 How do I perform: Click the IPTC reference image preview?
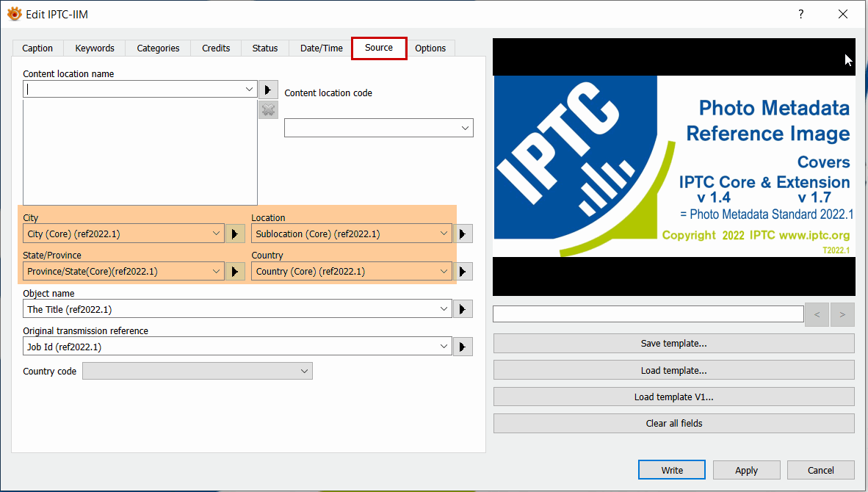673,167
